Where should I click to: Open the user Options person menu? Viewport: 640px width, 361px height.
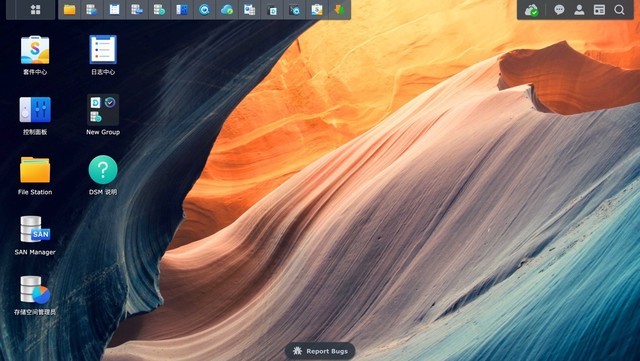pyautogui.click(x=579, y=10)
